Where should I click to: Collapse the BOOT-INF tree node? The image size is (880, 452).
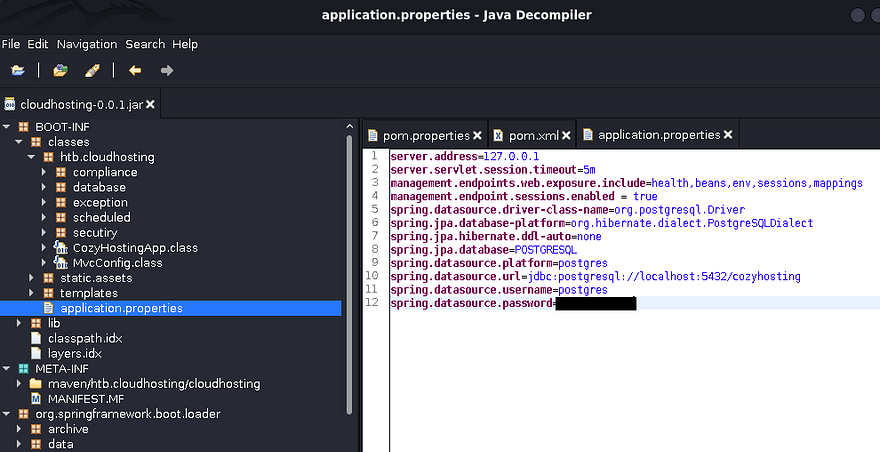pos(8,127)
